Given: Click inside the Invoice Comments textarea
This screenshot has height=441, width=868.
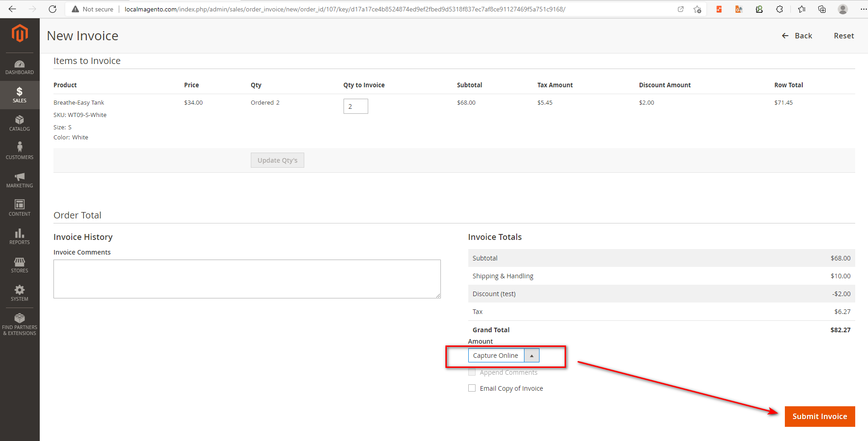Looking at the screenshot, I should tap(247, 279).
